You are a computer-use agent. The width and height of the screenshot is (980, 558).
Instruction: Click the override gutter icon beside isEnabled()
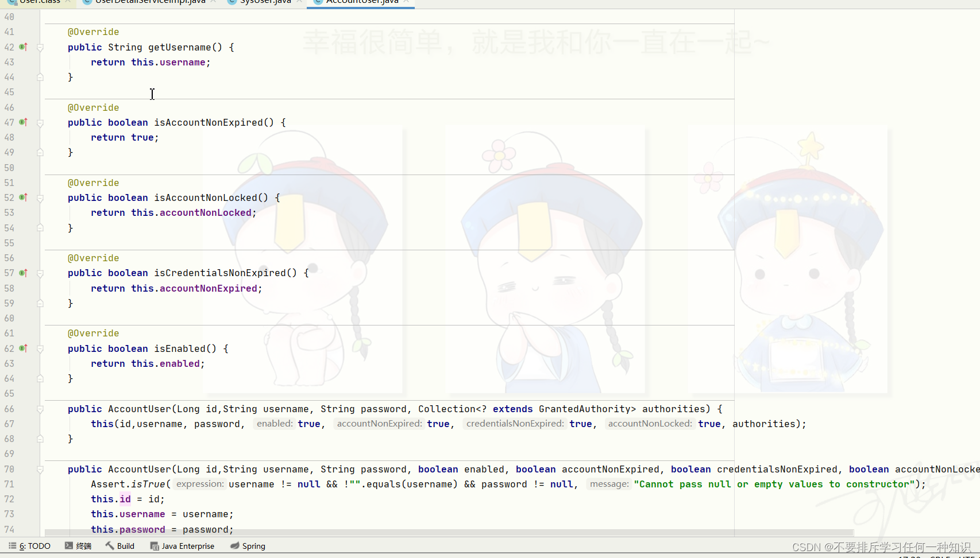click(x=24, y=348)
